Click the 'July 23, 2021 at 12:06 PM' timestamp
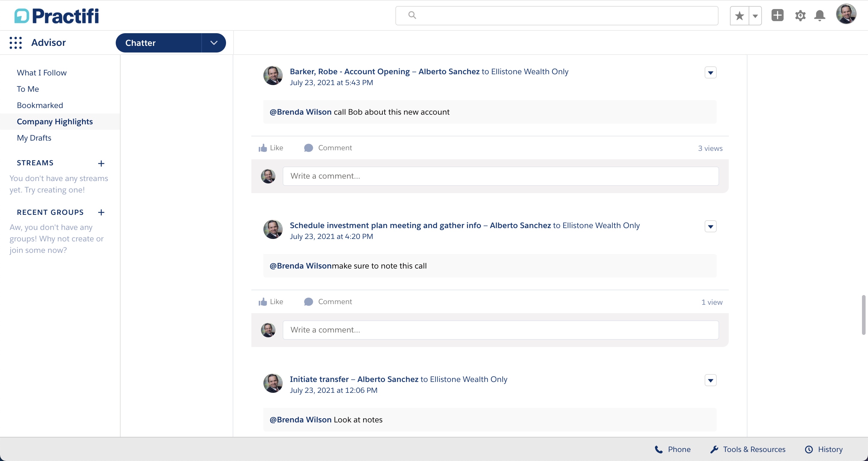 coord(334,390)
